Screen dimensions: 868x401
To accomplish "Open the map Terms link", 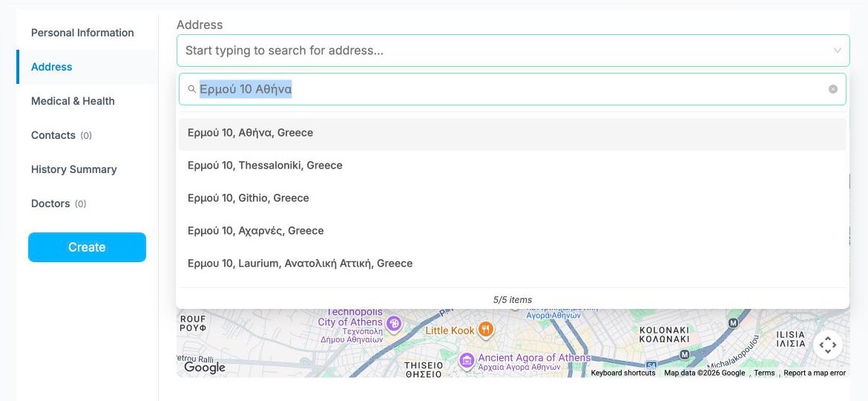I will click(x=764, y=373).
